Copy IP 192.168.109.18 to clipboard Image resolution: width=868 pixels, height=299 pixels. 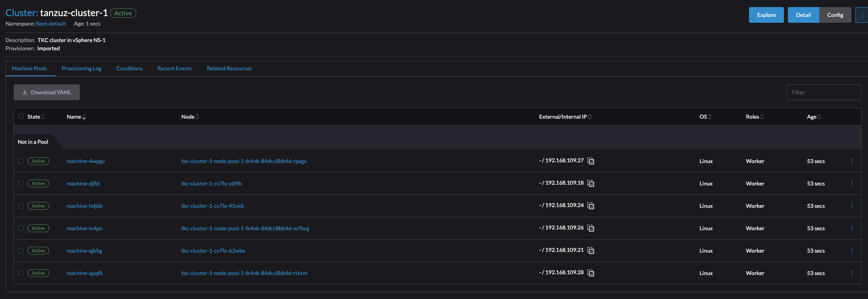[x=590, y=183]
